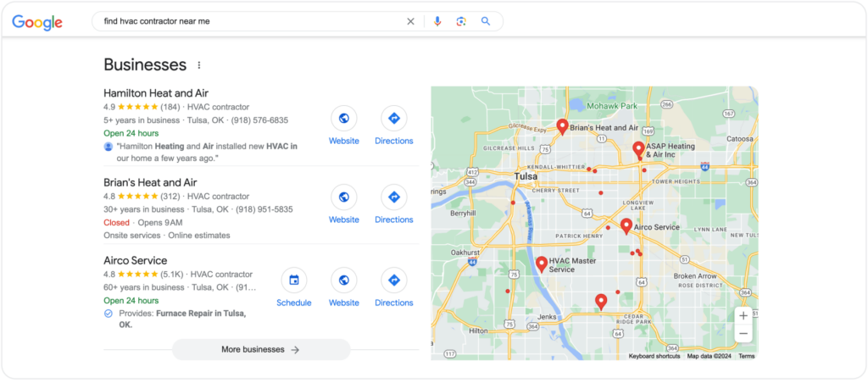
Task: Click Brian's 'Closed' status text
Action: (x=116, y=222)
